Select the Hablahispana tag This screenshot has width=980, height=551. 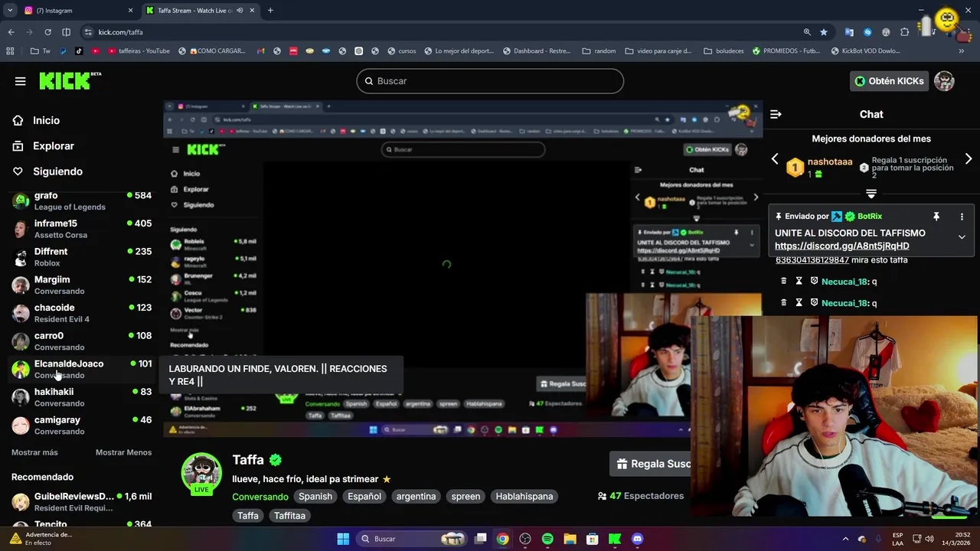524,496
